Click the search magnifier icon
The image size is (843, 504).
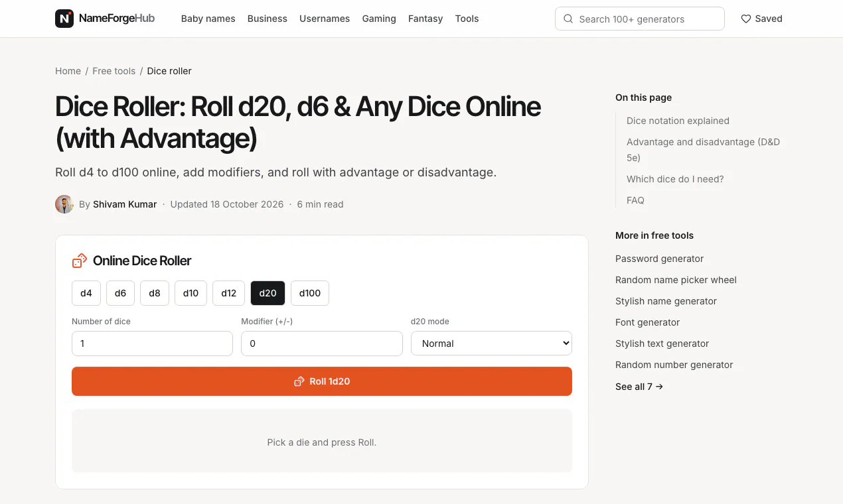tap(568, 19)
